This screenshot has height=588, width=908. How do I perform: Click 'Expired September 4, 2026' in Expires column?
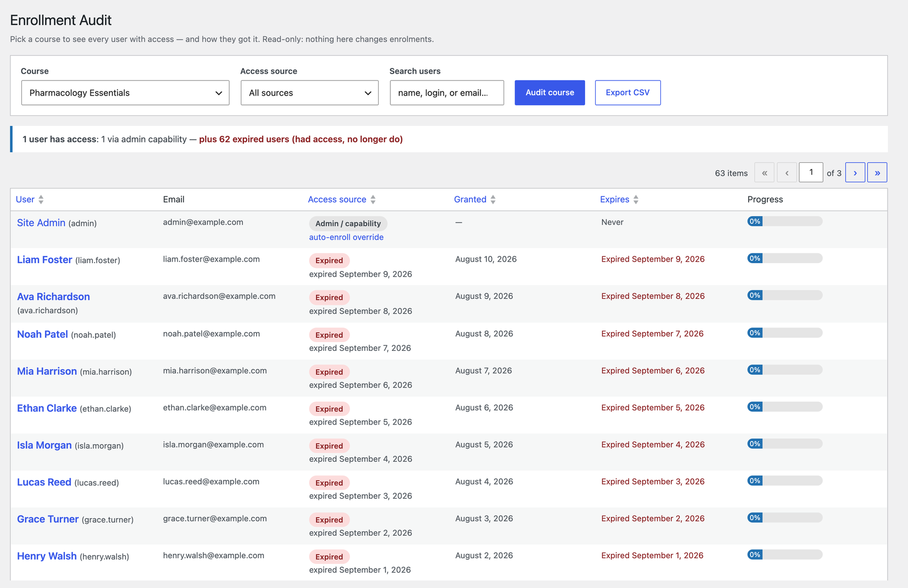click(x=653, y=444)
